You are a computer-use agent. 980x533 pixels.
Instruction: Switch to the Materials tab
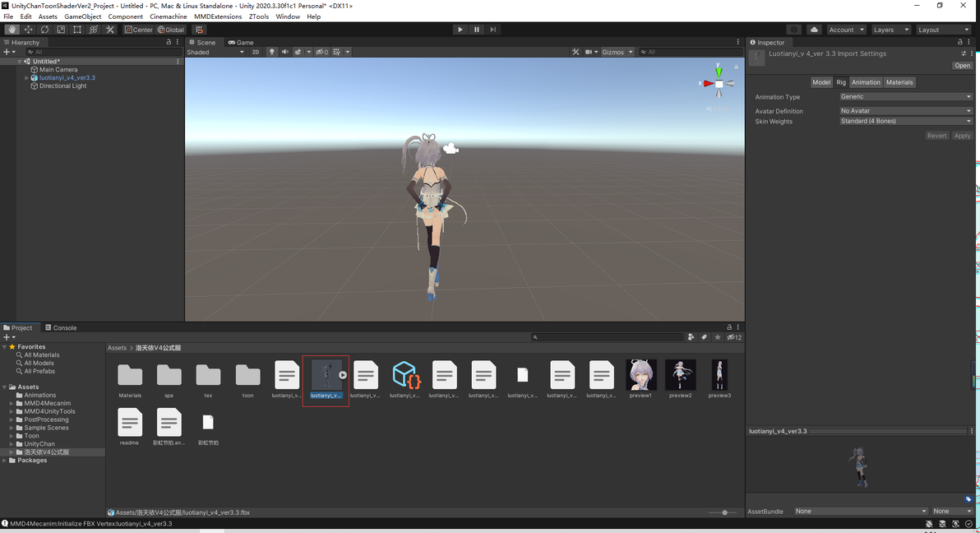pyautogui.click(x=899, y=82)
